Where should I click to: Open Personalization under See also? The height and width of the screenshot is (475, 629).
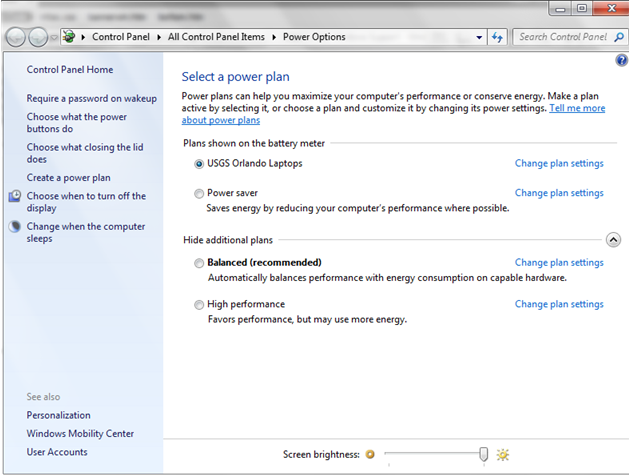[x=59, y=415]
